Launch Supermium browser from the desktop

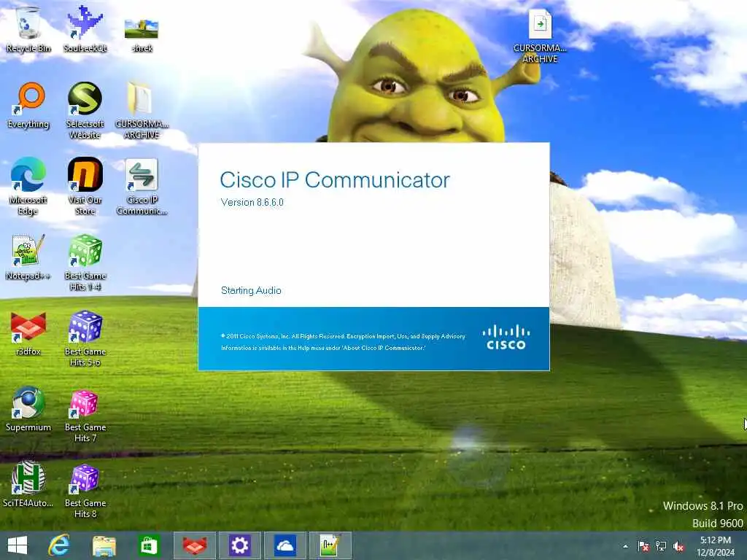28,408
